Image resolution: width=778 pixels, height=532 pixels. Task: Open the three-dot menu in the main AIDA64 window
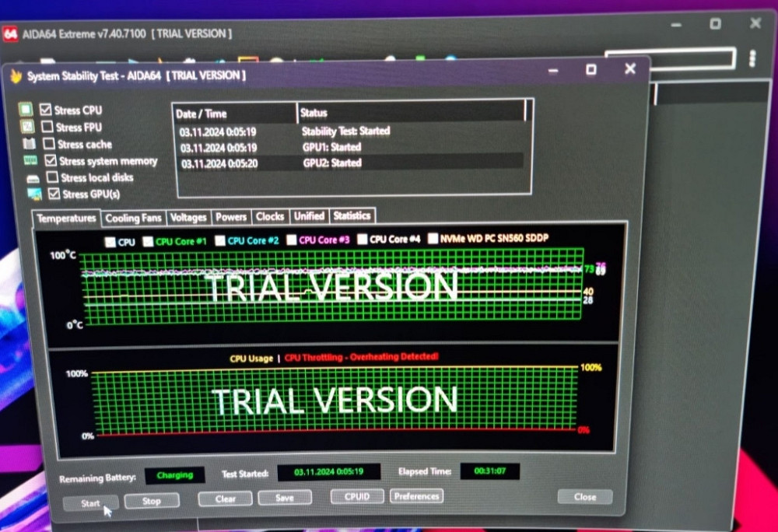pyautogui.click(x=752, y=58)
